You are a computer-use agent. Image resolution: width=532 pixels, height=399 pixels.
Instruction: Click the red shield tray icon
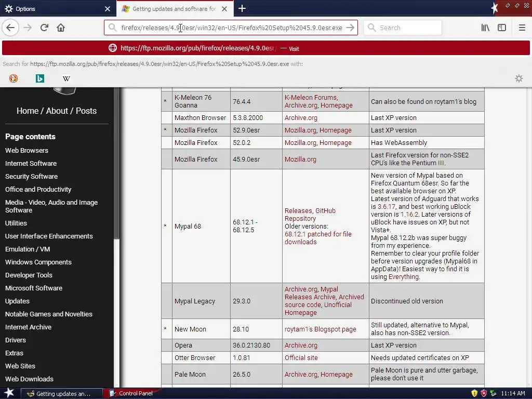coord(484,393)
